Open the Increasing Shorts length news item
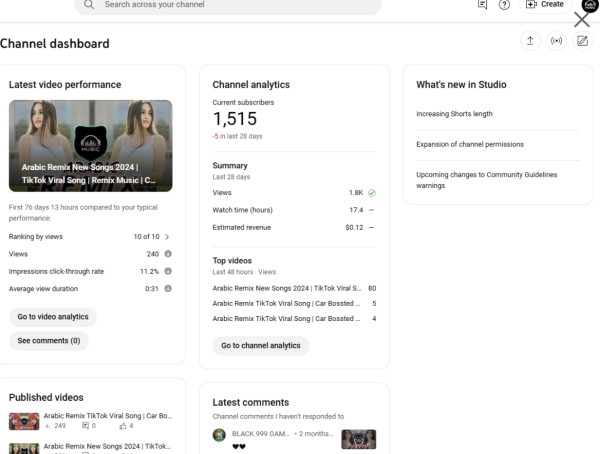This screenshot has height=454, width=600. click(454, 114)
